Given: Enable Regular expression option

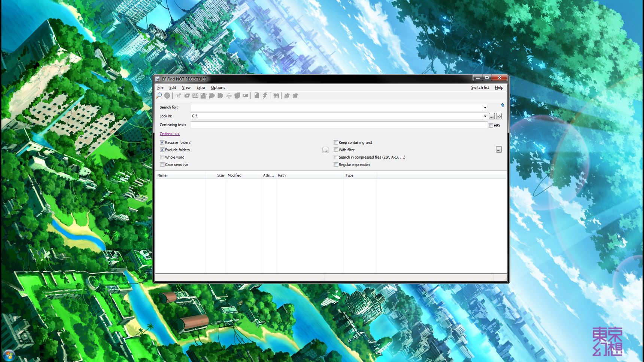Looking at the screenshot, I should [336, 165].
